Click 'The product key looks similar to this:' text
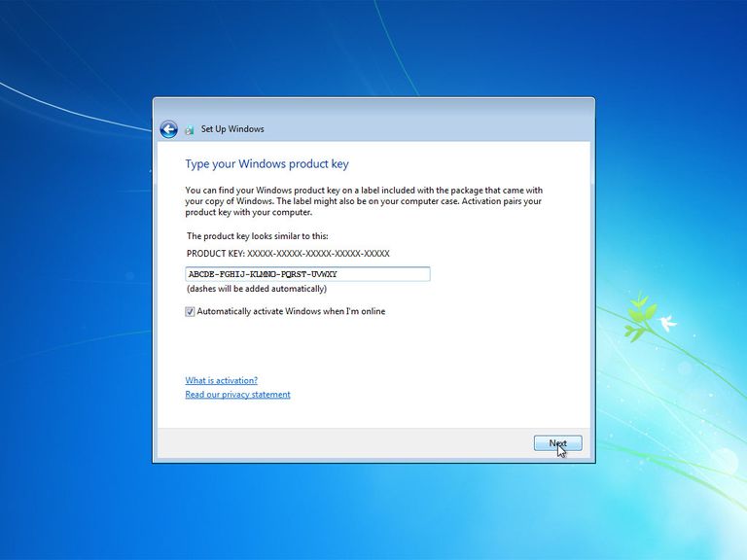This screenshot has height=560, width=747. 257,236
